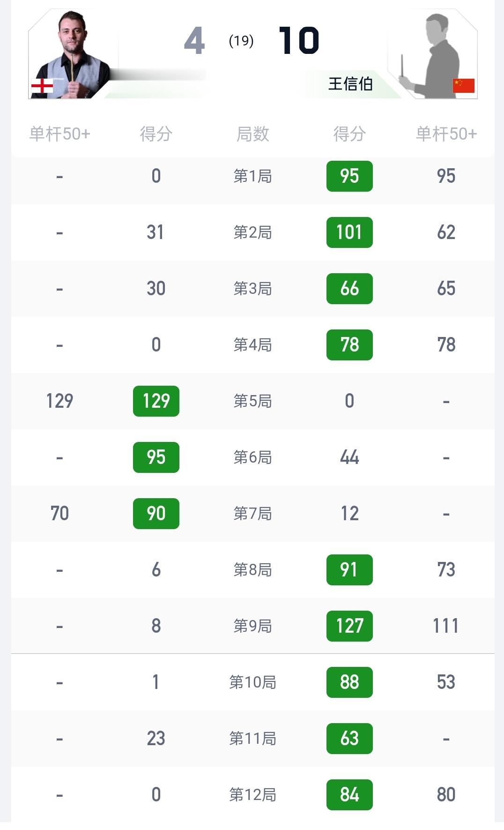Click the green 84 score badge
This screenshot has height=830, width=504.
pos(349,795)
